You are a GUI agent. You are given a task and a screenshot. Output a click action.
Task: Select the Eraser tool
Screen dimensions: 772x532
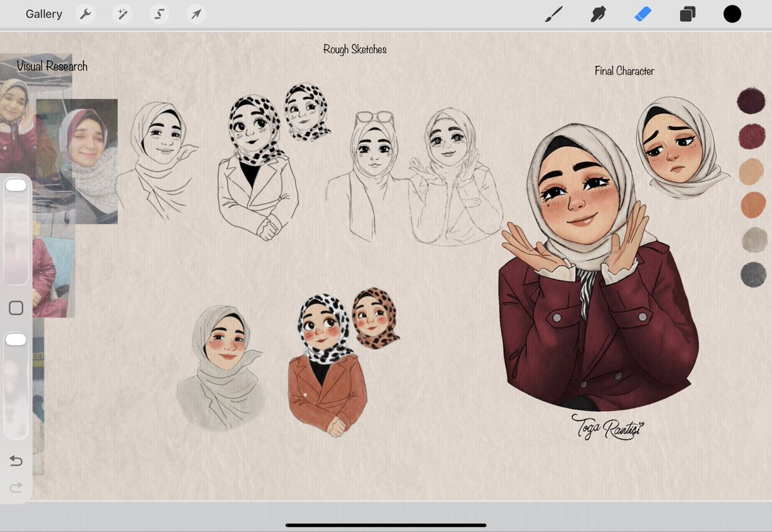pos(643,14)
